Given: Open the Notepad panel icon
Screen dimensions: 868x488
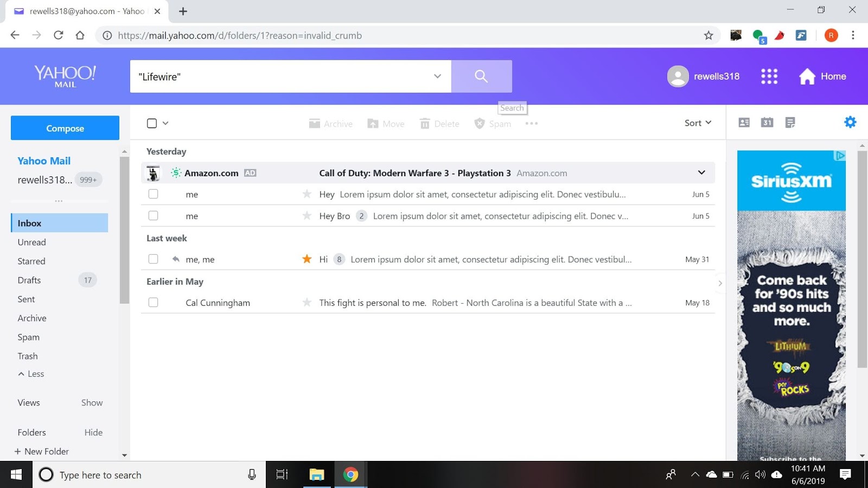Looking at the screenshot, I should pyautogui.click(x=789, y=123).
